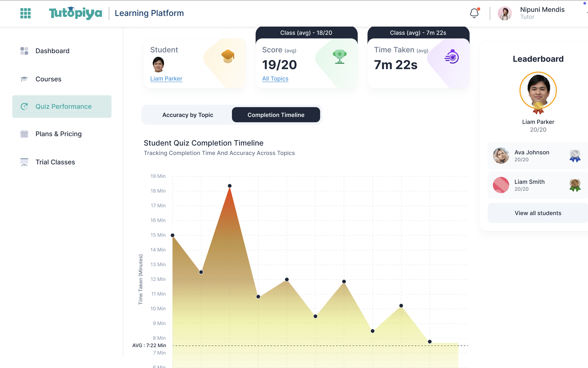Viewport: 588px width, 368px height.
Task: Click the Tutopiya logo
Action: click(75, 13)
